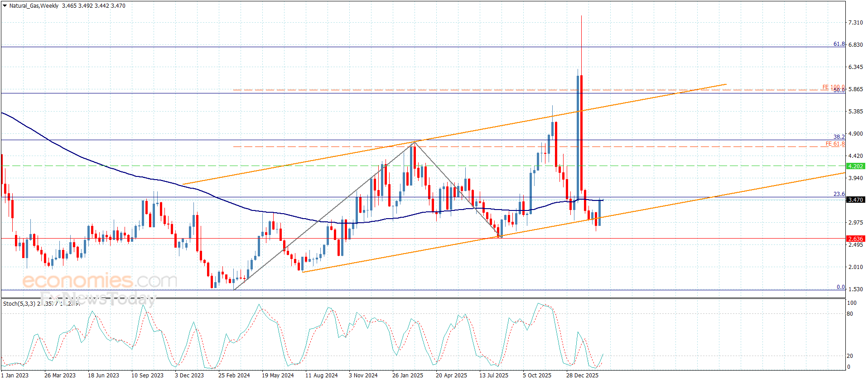Click the 4.420 price axis label

tap(855, 156)
